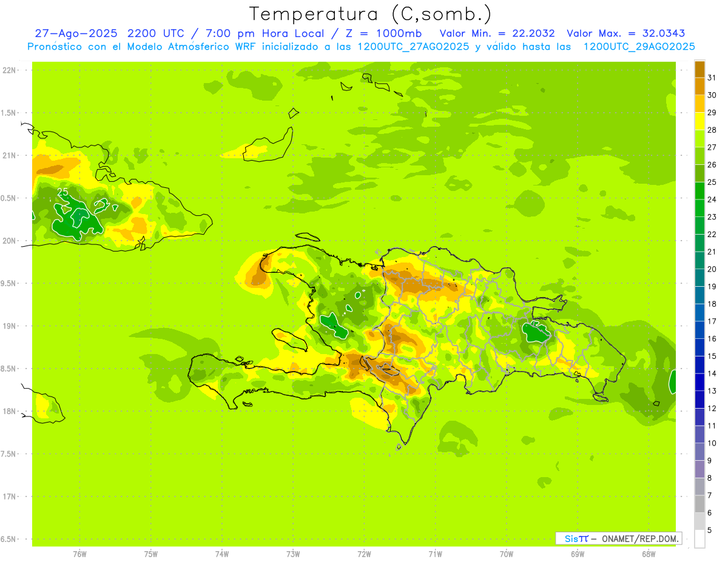Click the colorbar value "26"
728x562 pixels.
click(x=712, y=164)
